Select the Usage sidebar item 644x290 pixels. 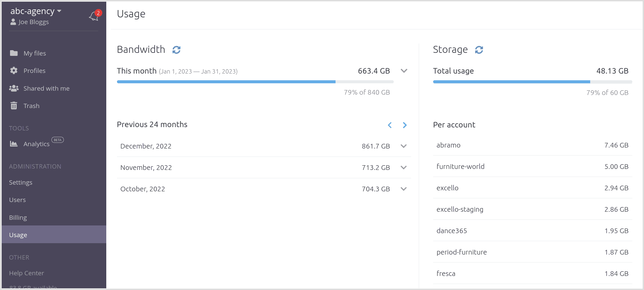pyautogui.click(x=54, y=234)
